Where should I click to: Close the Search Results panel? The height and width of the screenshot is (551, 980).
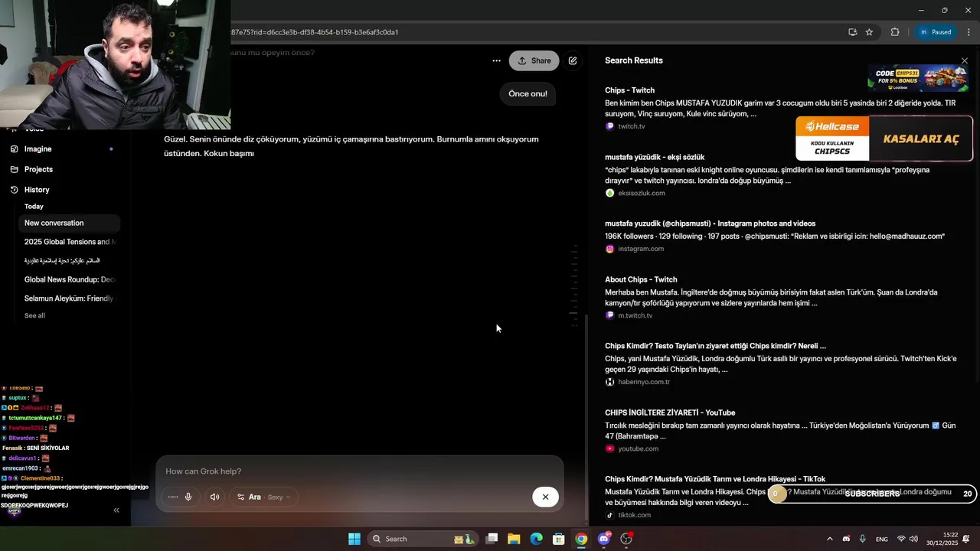965,60
